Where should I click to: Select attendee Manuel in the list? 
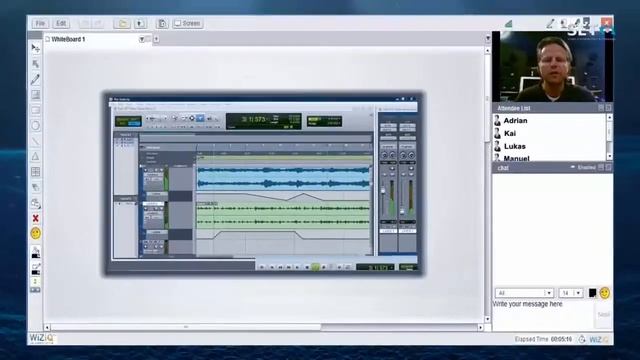[516, 158]
